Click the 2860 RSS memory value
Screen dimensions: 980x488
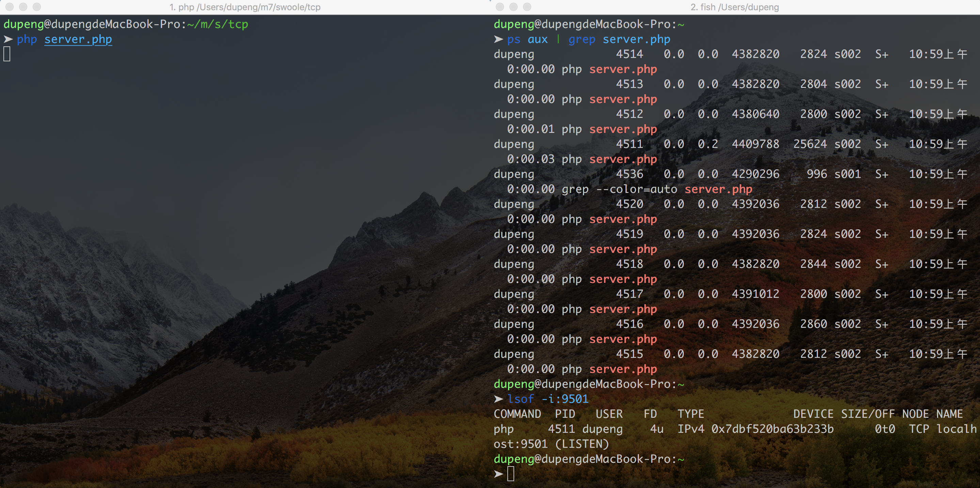click(813, 324)
